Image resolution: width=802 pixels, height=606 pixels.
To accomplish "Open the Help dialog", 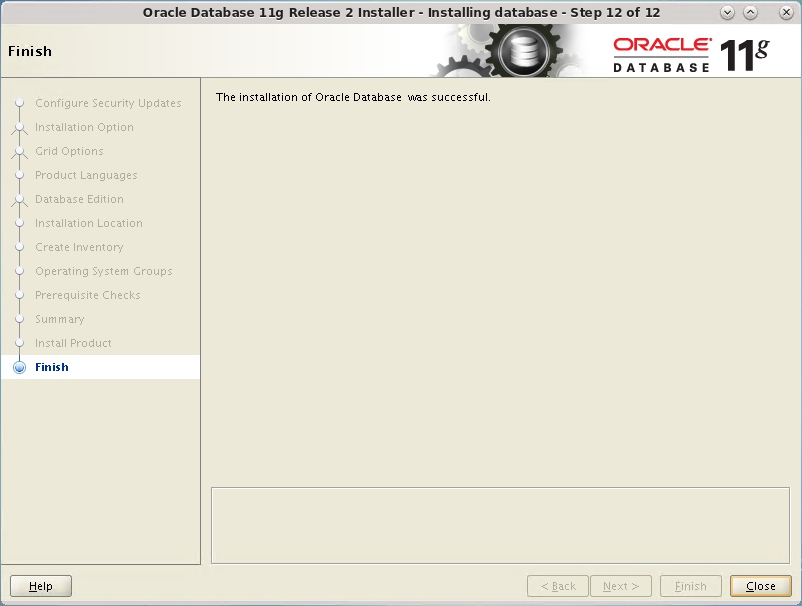I will pos(41,586).
